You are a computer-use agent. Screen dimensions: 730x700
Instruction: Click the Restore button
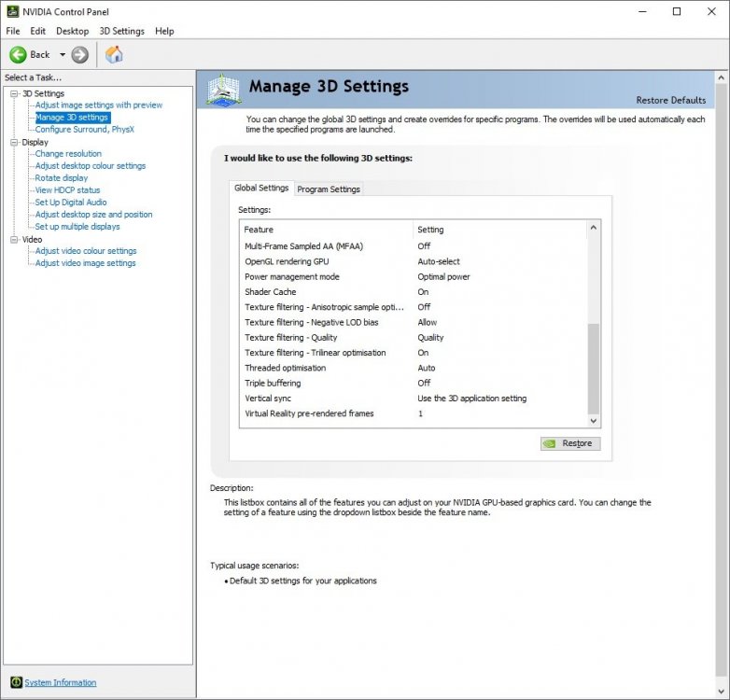click(570, 443)
